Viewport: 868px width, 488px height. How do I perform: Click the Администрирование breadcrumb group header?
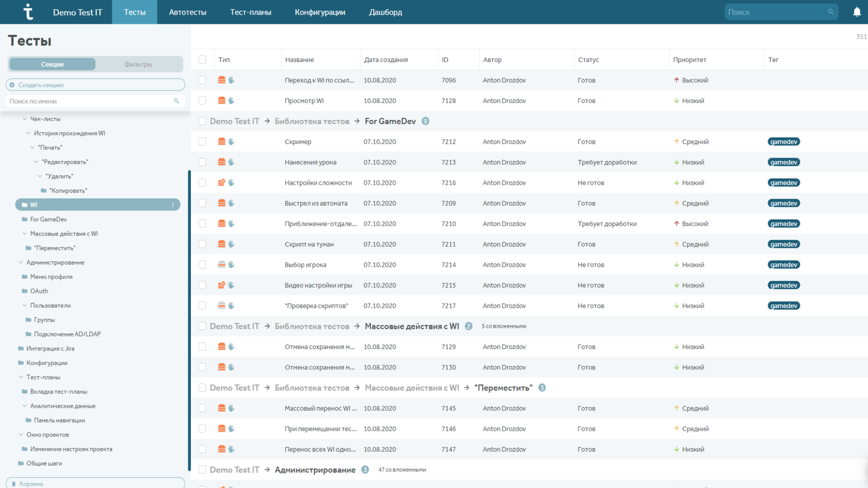point(315,470)
